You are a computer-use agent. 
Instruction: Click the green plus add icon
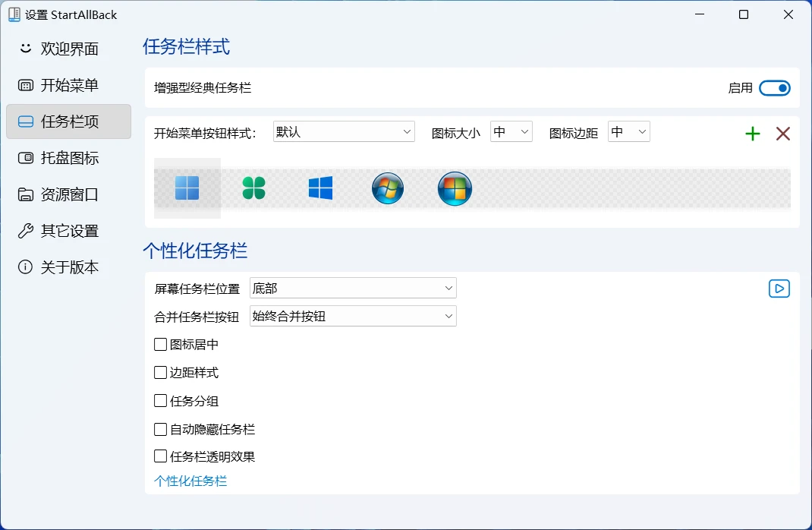click(x=752, y=134)
